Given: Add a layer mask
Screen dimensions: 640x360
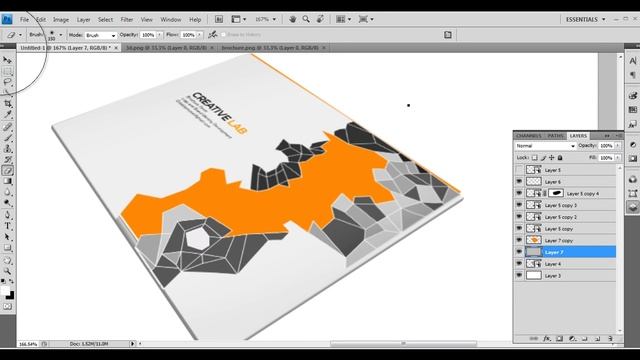Looking at the screenshot, I should [560, 338].
